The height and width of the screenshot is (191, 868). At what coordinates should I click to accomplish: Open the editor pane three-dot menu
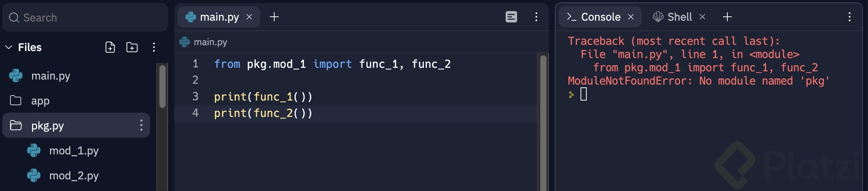[536, 17]
